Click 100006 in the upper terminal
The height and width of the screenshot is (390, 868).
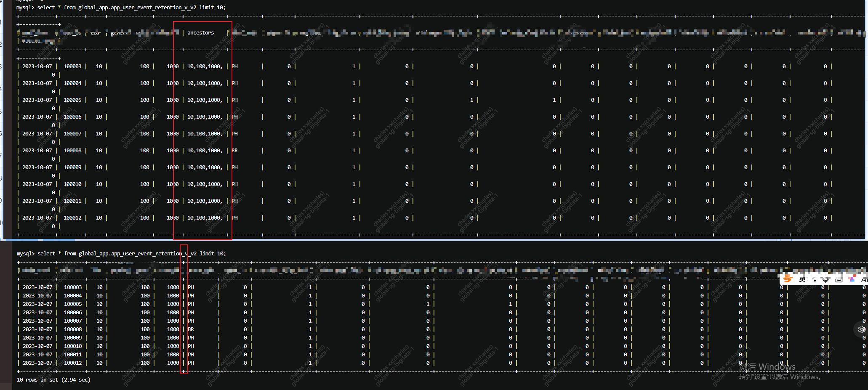pos(72,117)
